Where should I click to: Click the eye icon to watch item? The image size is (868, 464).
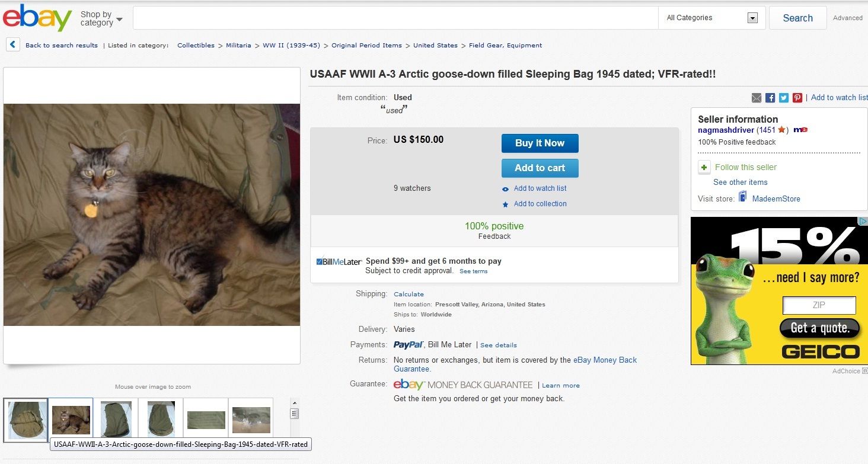coord(505,189)
